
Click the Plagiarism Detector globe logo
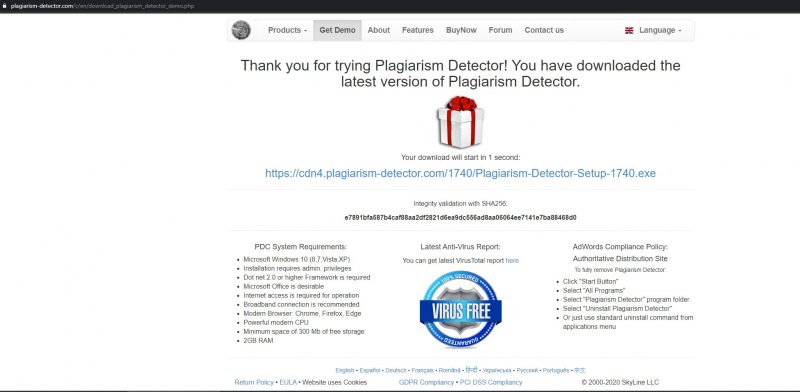tap(241, 30)
